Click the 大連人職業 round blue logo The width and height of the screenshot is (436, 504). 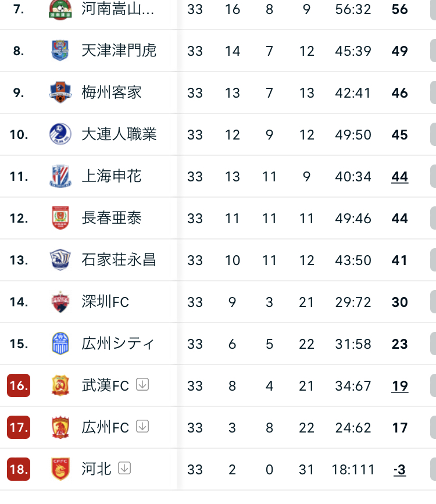click(x=60, y=134)
